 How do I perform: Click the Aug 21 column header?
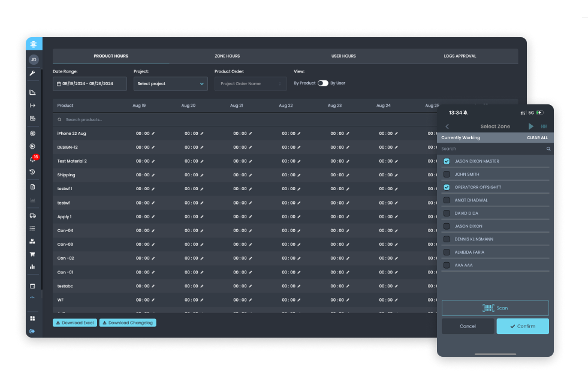click(236, 106)
